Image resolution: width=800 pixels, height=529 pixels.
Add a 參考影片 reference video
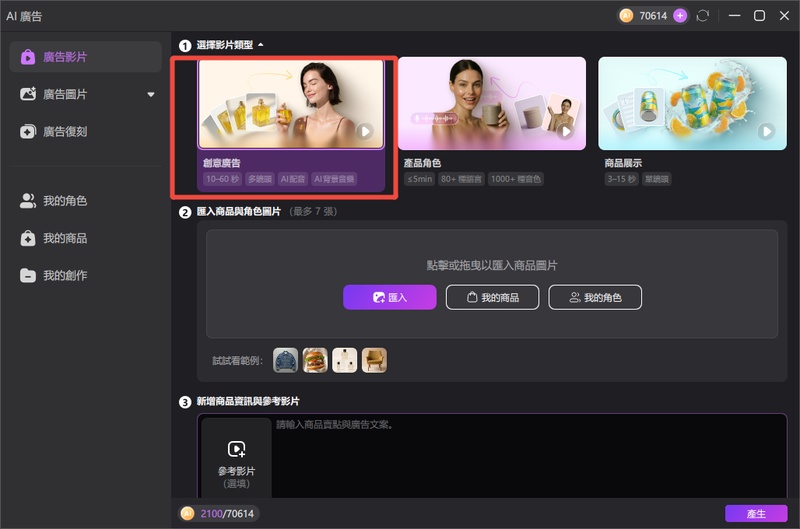[x=236, y=458]
